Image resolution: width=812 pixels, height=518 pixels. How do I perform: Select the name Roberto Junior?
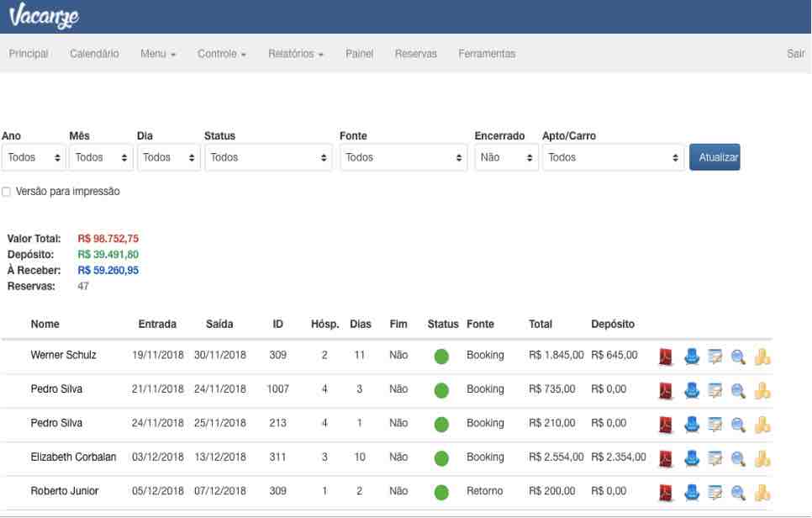65,491
